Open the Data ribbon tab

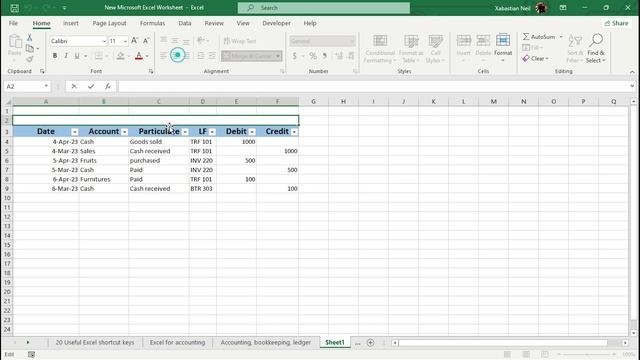[x=185, y=23]
